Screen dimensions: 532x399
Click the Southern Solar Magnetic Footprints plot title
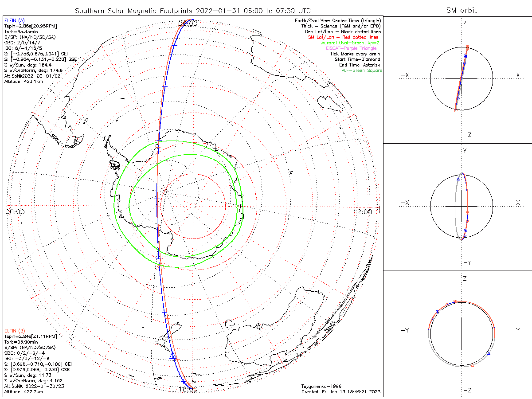(192, 11)
